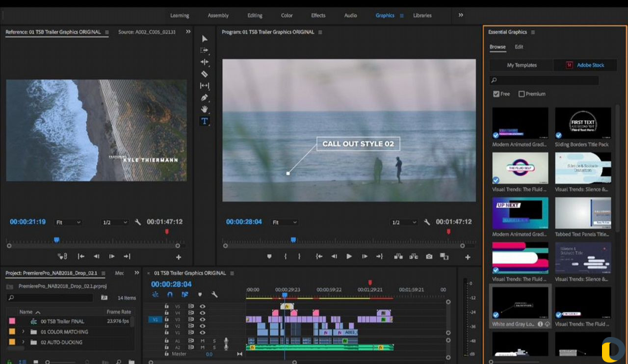Open the Effects workspace
The image size is (628, 364).
point(318,15)
